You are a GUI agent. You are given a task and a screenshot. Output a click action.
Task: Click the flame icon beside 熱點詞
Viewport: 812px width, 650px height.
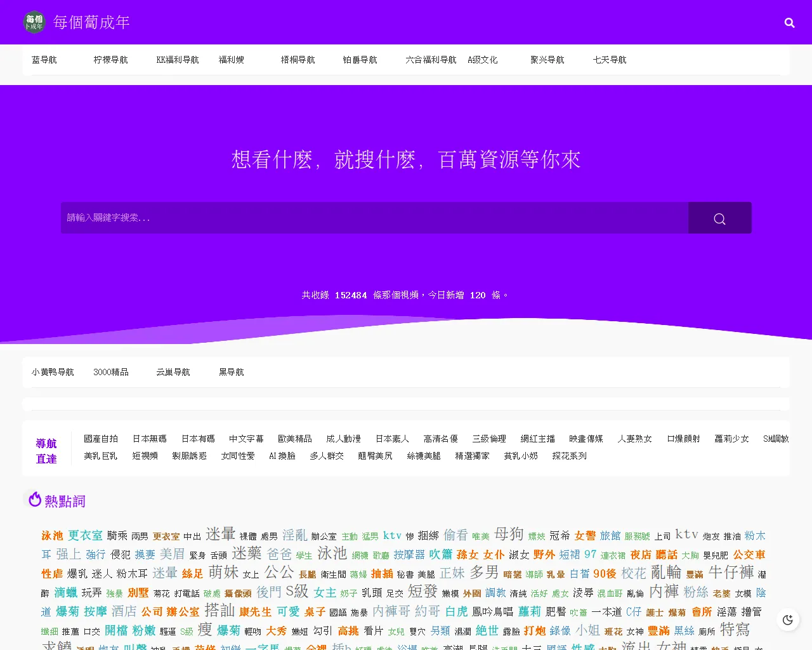[x=35, y=500]
